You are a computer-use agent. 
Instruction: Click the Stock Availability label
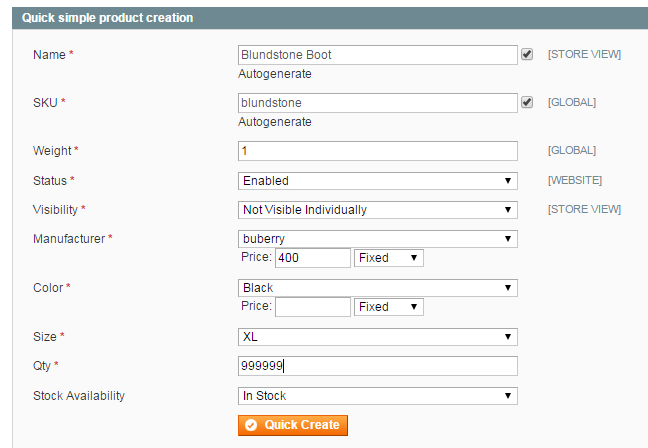point(79,396)
